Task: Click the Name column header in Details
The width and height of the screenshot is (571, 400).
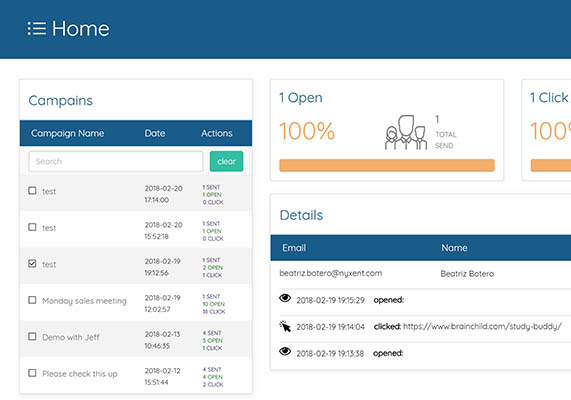Action: [x=454, y=248]
